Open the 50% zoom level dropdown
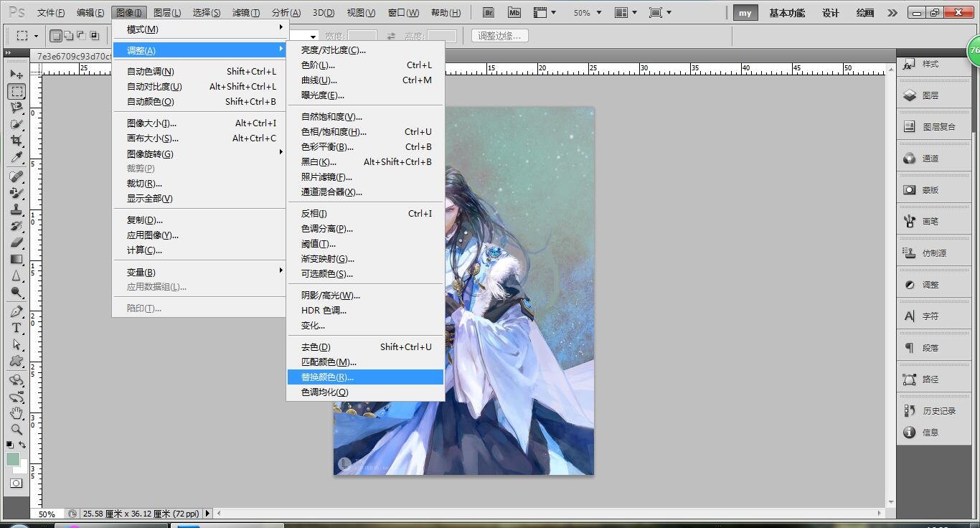This screenshot has height=528, width=980. pos(588,13)
